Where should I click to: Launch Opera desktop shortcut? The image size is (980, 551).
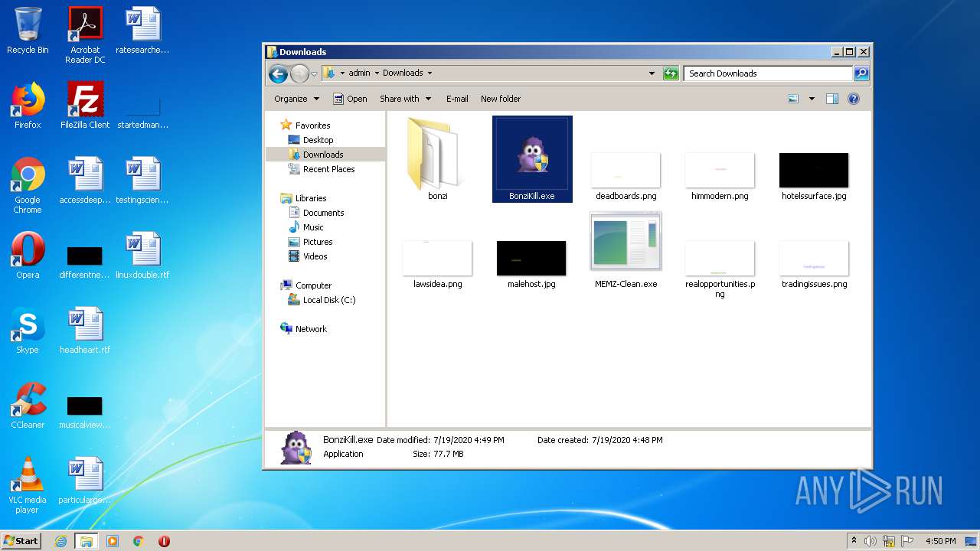tap(28, 256)
